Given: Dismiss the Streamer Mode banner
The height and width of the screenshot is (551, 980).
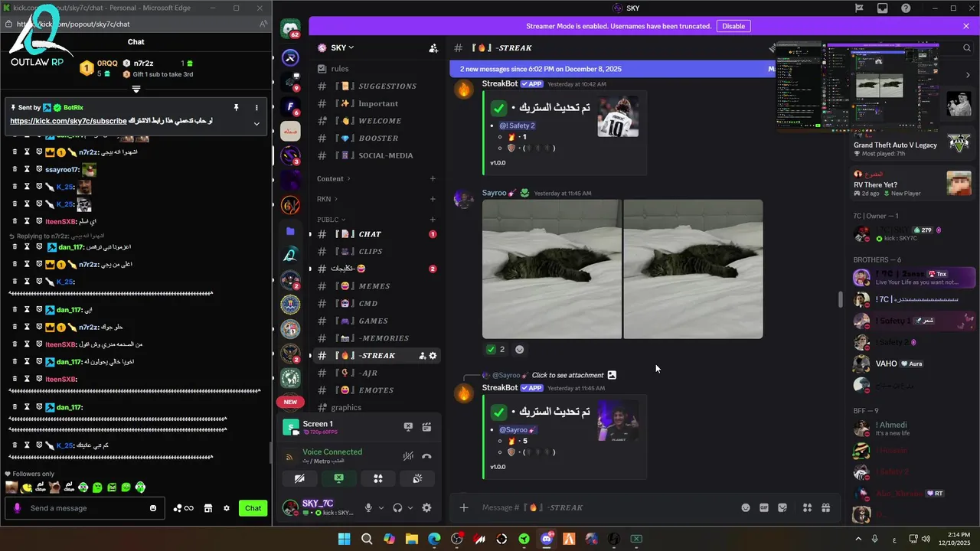Looking at the screenshot, I should click(966, 26).
